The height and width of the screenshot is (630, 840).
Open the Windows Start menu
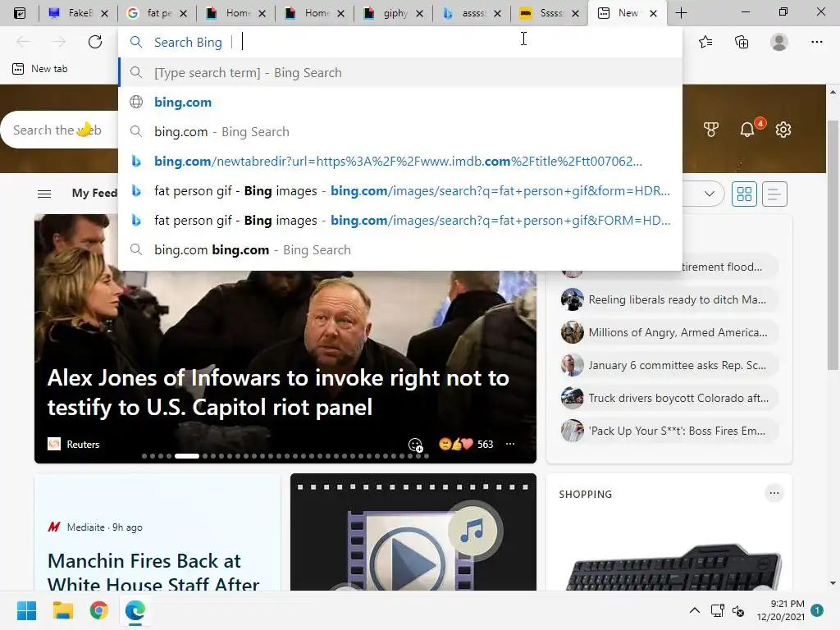(x=27, y=610)
